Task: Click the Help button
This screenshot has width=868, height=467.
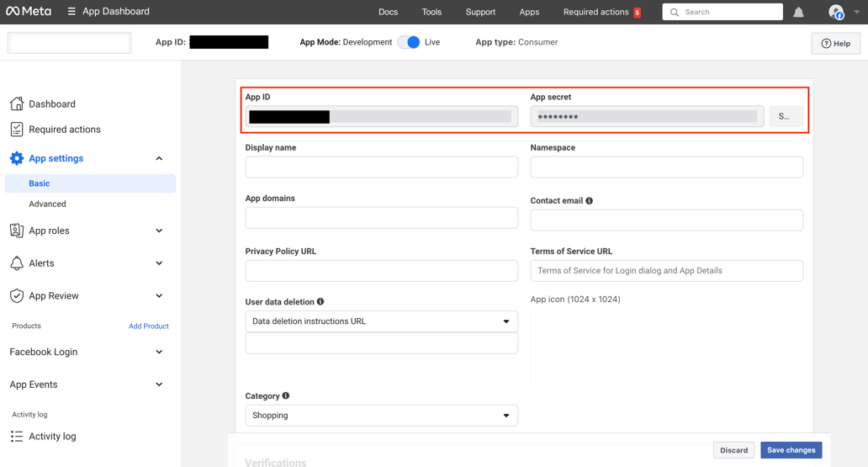Action: click(x=836, y=43)
